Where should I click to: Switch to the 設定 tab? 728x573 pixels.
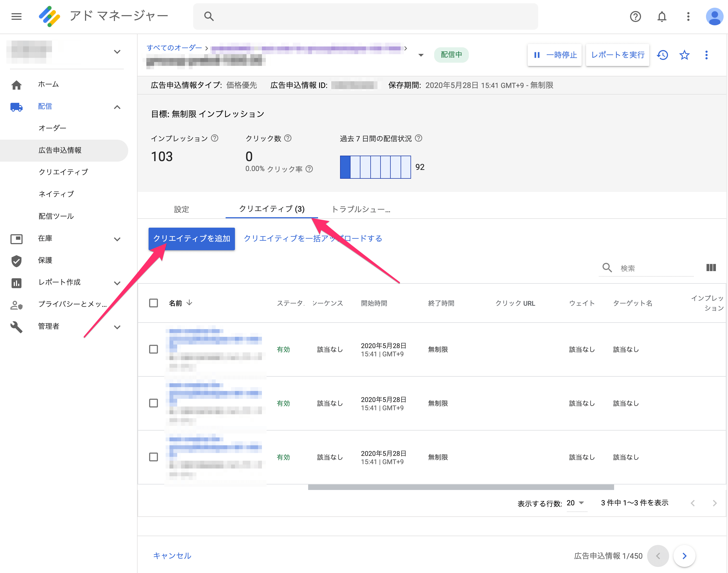[181, 209]
